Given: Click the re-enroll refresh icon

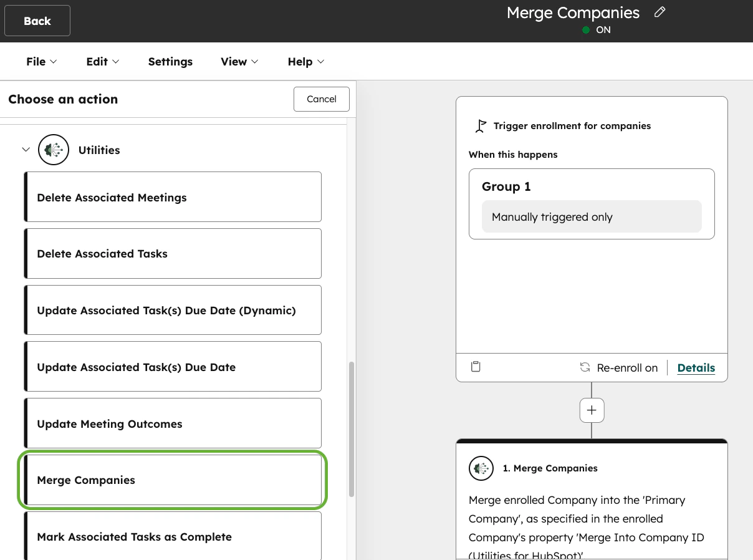Looking at the screenshot, I should [x=585, y=367].
